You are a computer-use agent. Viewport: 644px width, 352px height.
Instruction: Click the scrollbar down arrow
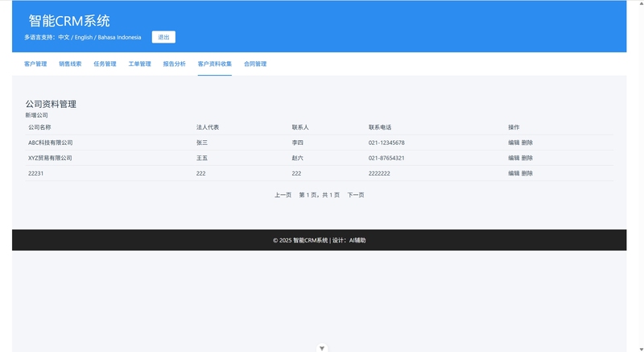pos(641,349)
